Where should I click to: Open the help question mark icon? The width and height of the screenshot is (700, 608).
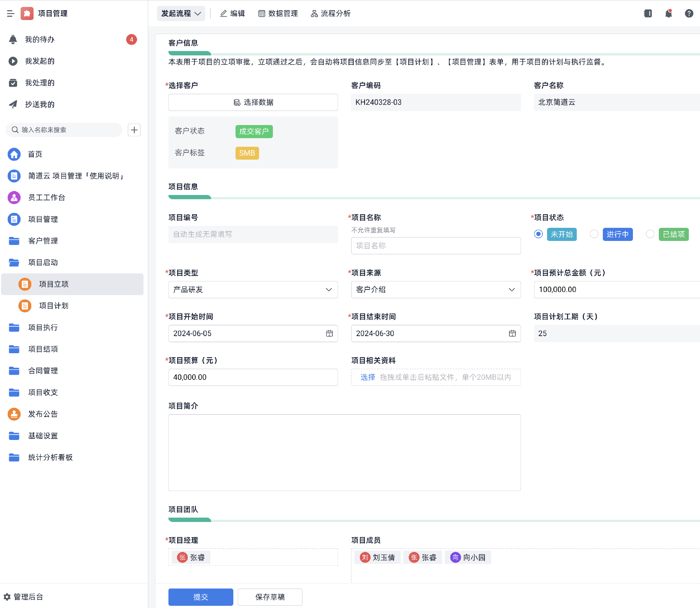point(689,13)
